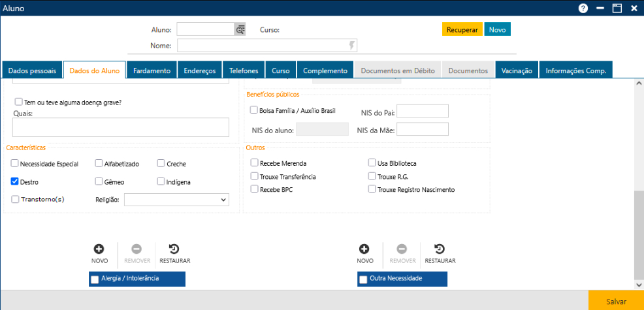This screenshot has height=310, width=644.
Task: Click RESTAURAR icon above Outra Necessidade
Action: point(440,249)
